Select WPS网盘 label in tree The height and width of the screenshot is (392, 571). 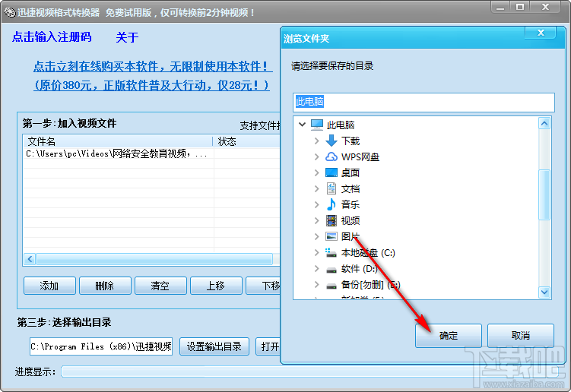tap(360, 156)
